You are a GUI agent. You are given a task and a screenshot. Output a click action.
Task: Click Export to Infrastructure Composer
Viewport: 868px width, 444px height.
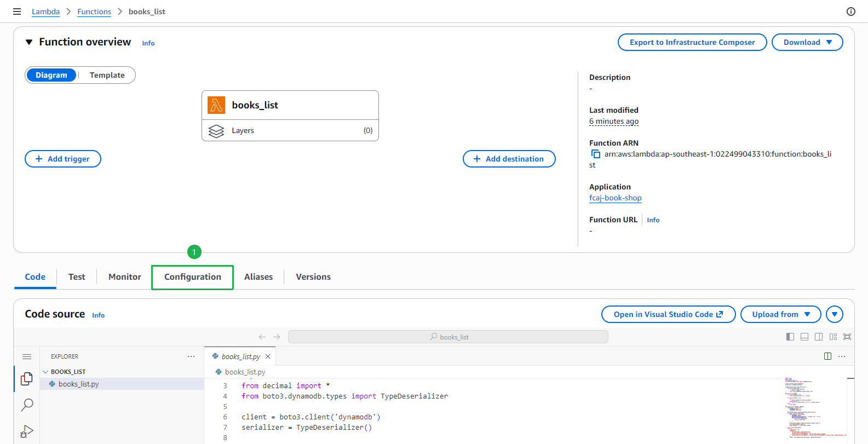692,42
